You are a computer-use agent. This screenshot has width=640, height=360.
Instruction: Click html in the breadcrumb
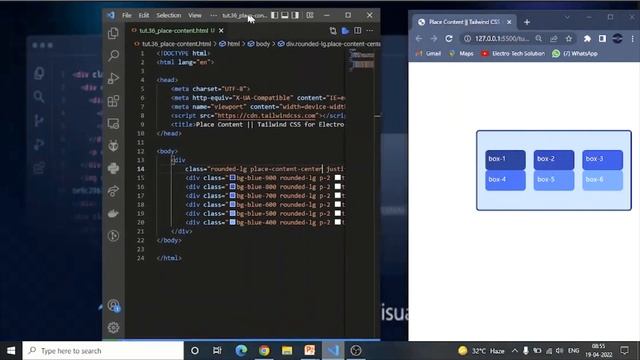click(x=233, y=44)
